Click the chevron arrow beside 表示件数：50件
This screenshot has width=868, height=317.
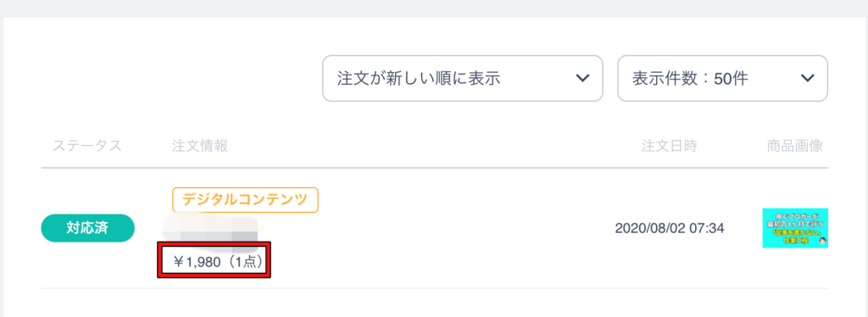pos(807,78)
